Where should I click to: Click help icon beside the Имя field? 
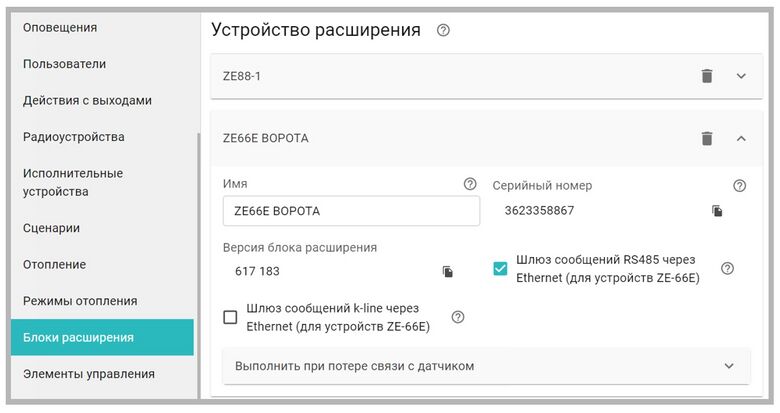pos(470,185)
